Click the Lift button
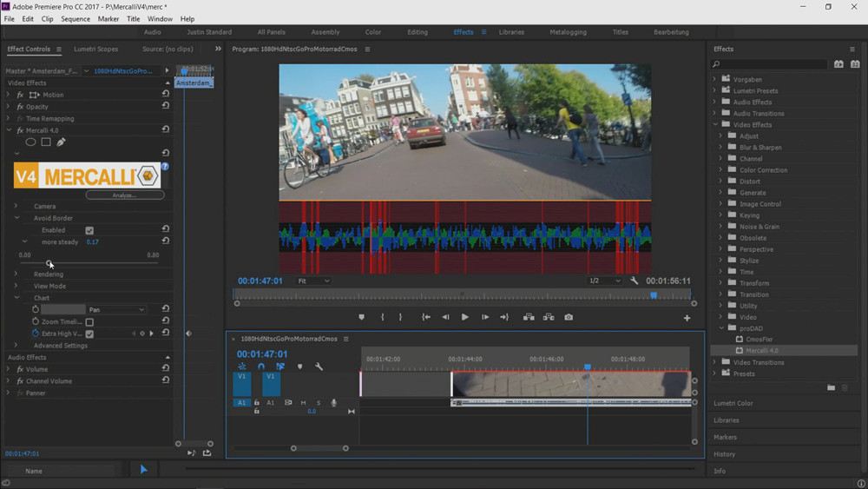Image resolution: width=868 pixels, height=489 pixels. [x=529, y=317]
